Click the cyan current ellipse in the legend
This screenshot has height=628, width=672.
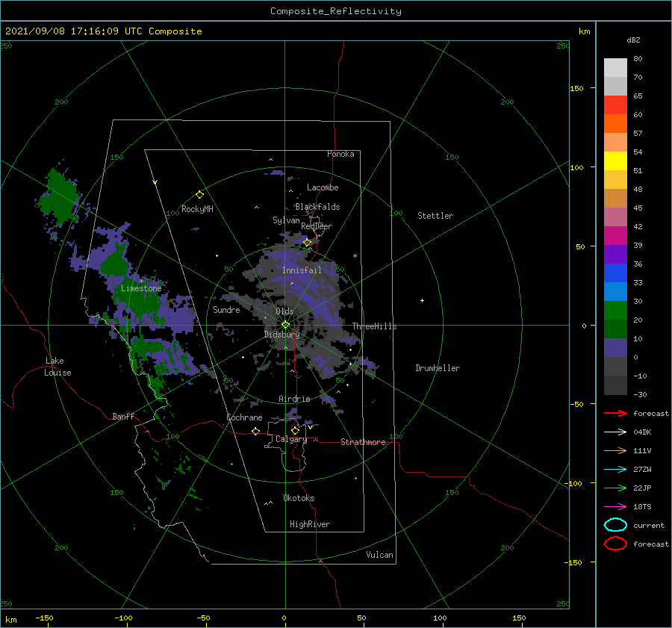pyautogui.click(x=615, y=525)
